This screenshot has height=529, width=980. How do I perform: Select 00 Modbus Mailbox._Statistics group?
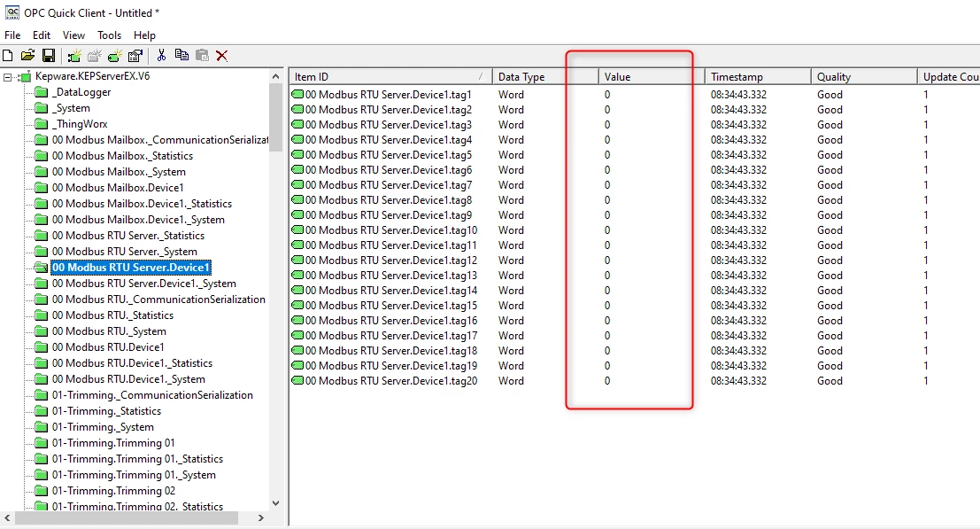122,156
